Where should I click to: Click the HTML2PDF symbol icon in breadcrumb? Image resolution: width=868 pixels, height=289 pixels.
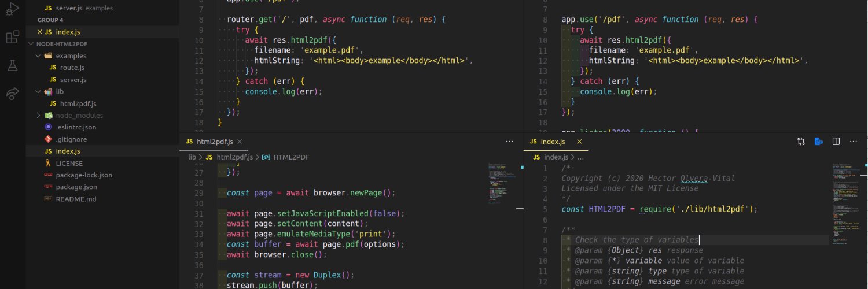[x=266, y=157]
